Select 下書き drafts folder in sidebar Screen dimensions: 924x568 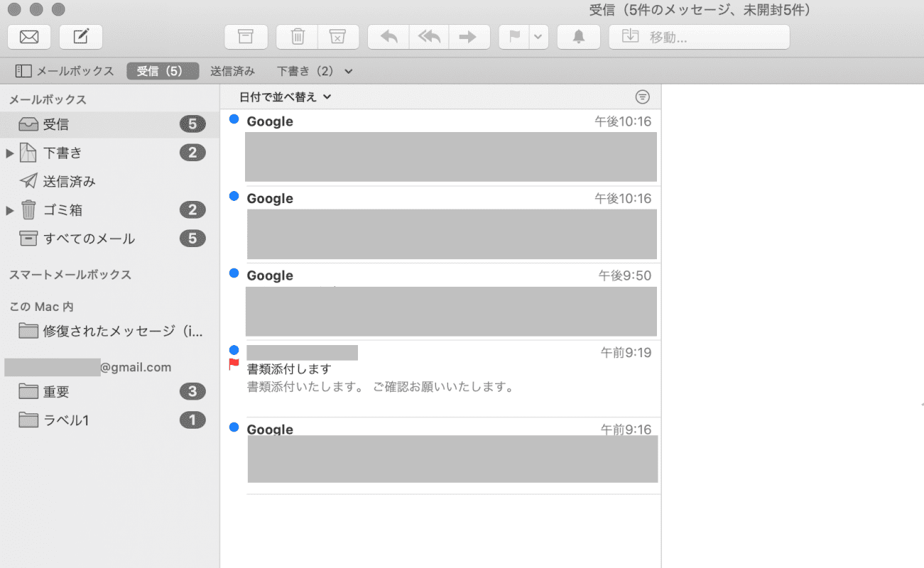(x=110, y=153)
